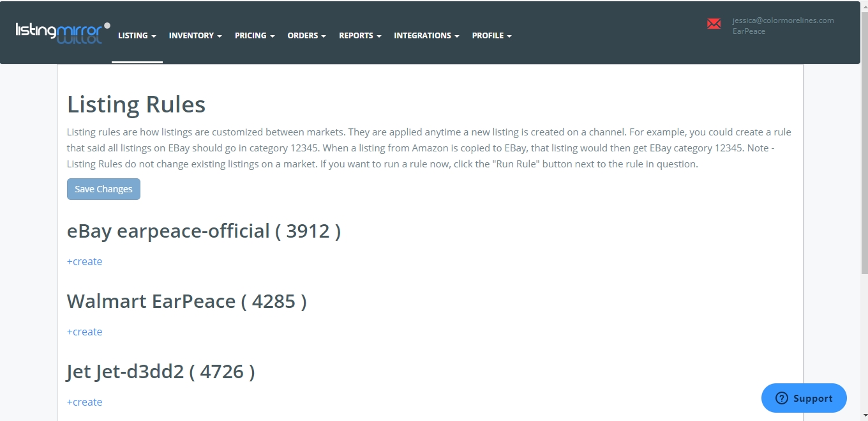
Task: Click the vertical scrollbar thumb
Action: click(x=864, y=141)
